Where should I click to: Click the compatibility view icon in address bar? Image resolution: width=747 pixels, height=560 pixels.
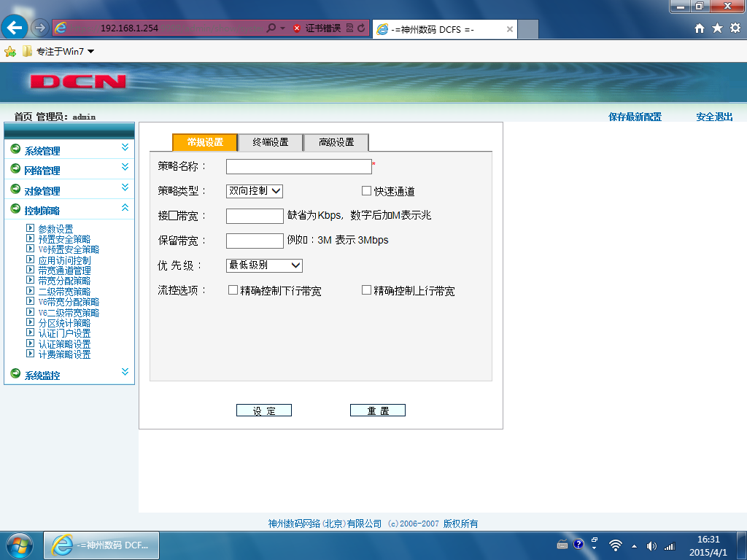[349, 28]
